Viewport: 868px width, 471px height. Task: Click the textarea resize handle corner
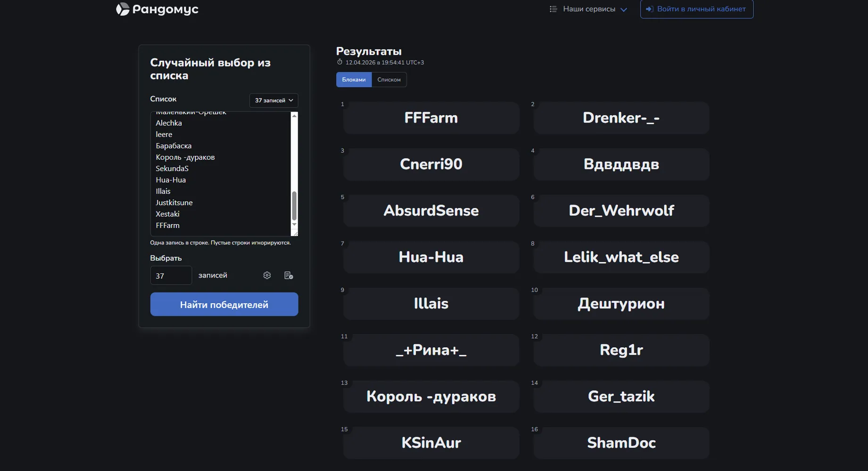pyautogui.click(x=295, y=233)
